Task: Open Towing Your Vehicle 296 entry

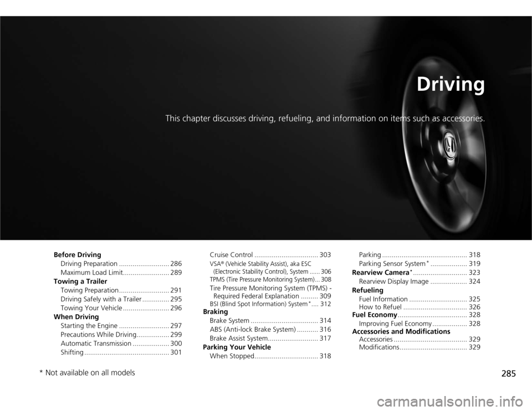Action: (121, 307)
